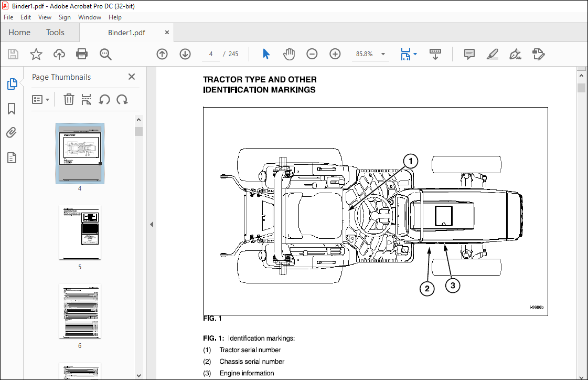588x380 pixels.
Task: Select the page 5 thumbnail
Action: click(80, 232)
